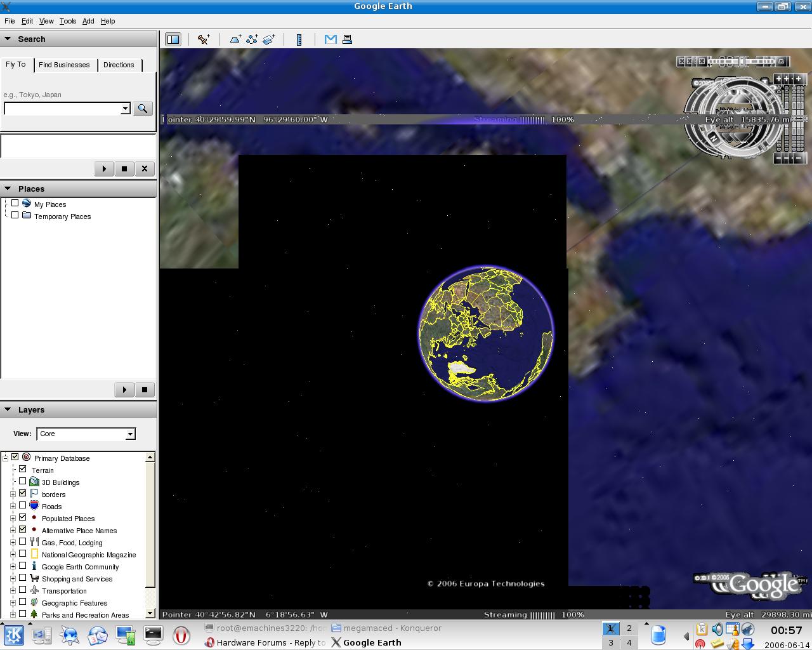Click the Fly To search input field

(62, 109)
